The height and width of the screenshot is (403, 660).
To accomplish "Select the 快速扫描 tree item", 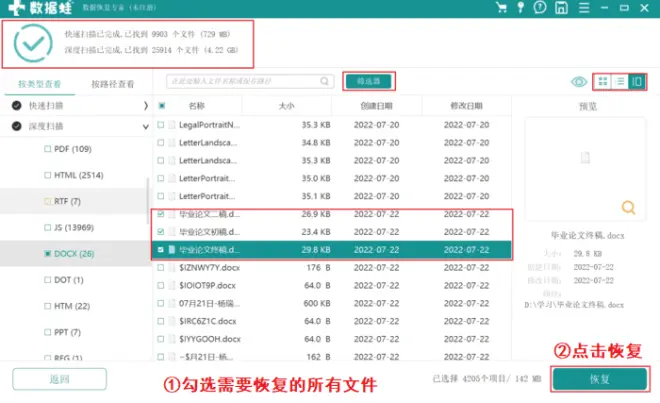I will tap(46, 106).
